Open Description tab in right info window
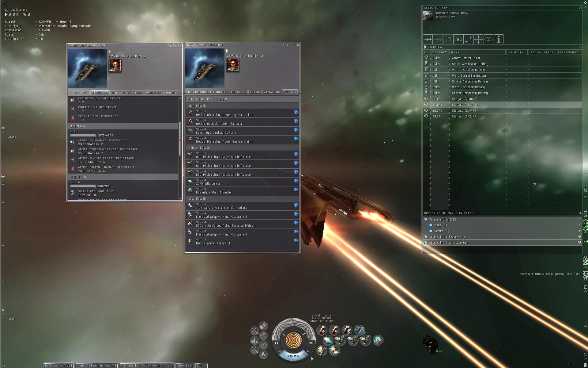The image size is (588, 368). [197, 92]
